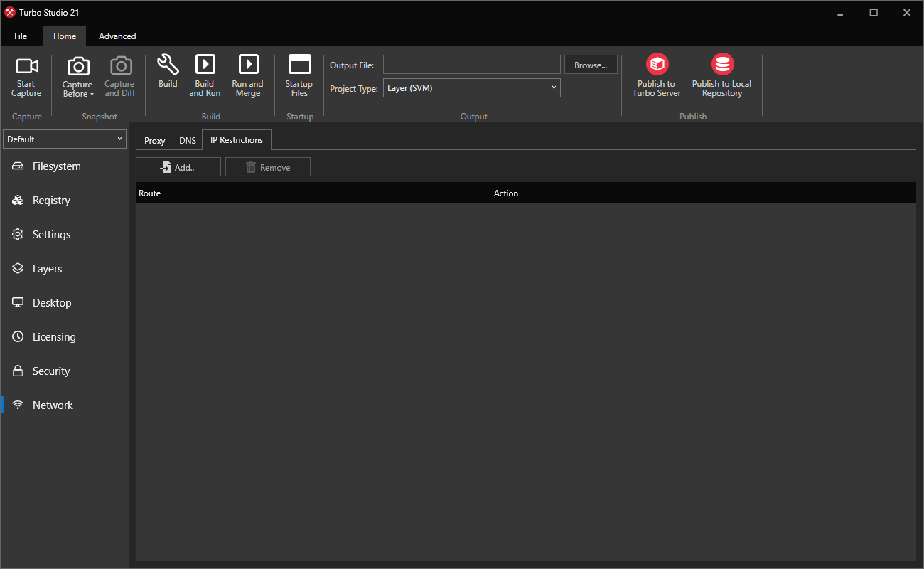Switch to the Proxy tab
The width and height of the screenshot is (924, 569).
154,140
